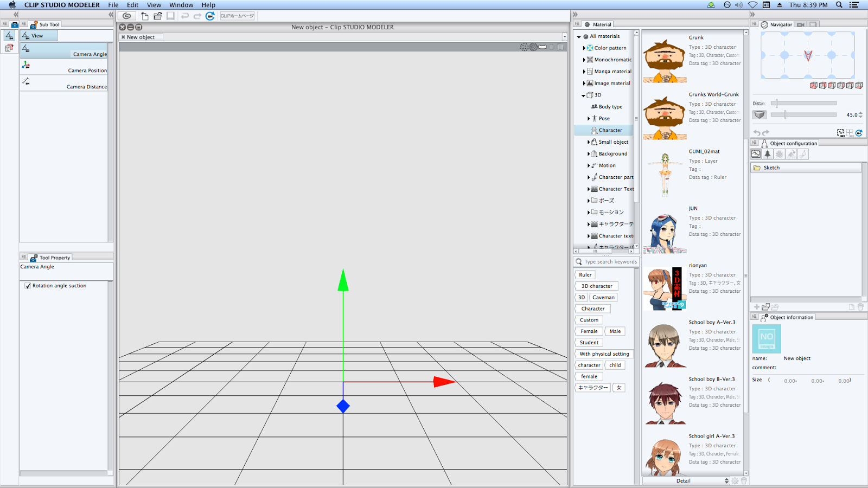
Task: Open CLIP STUDIO launcher from toolbar
Action: pos(127,16)
